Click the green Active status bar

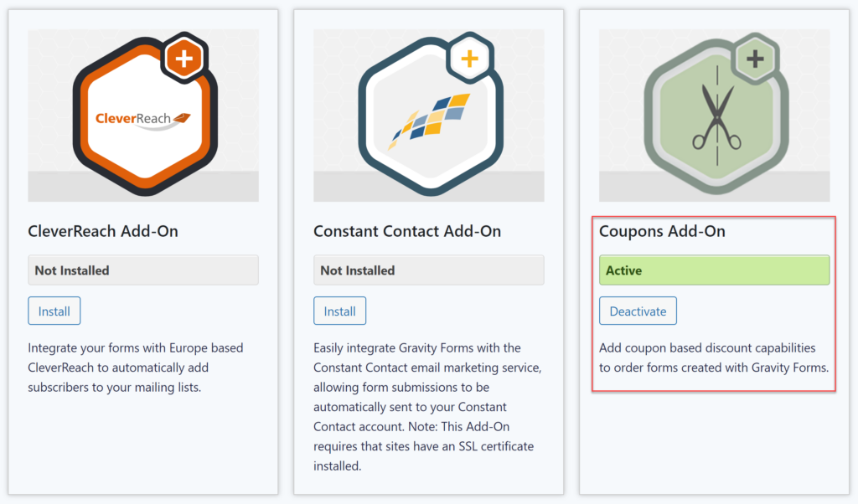tap(714, 270)
